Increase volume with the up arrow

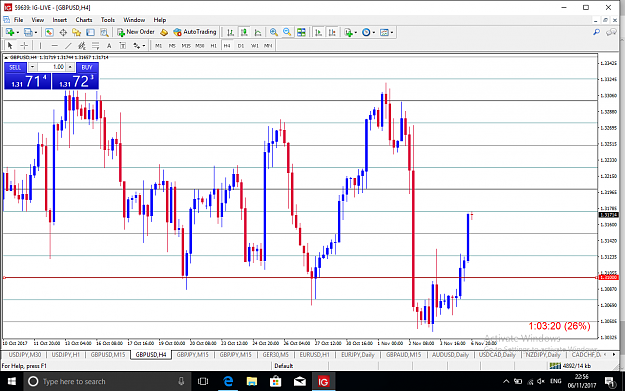(70, 67)
